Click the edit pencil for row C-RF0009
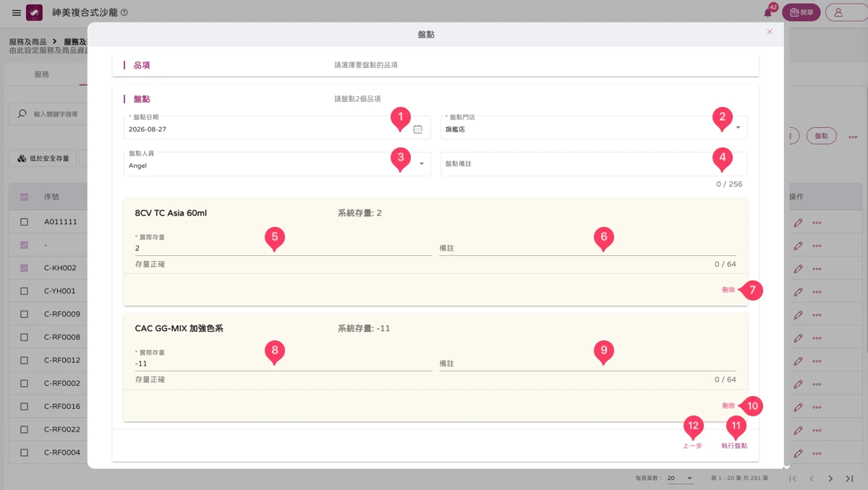The width and height of the screenshot is (868, 490). [798, 314]
